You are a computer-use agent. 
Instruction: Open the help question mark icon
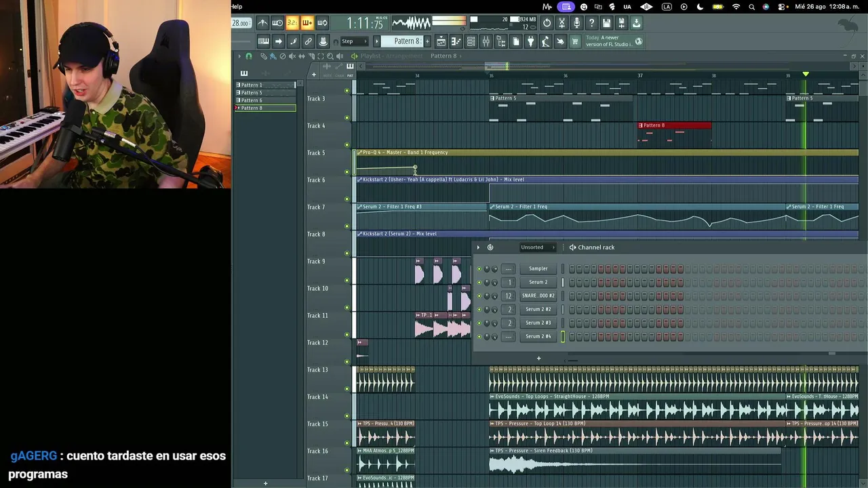coord(591,23)
